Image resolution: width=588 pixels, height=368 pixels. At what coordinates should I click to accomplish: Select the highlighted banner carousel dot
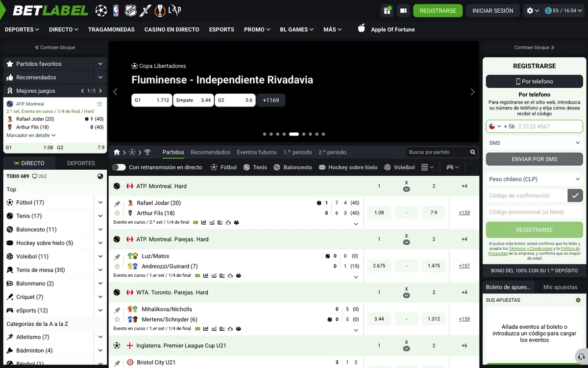pyautogui.click(x=294, y=134)
